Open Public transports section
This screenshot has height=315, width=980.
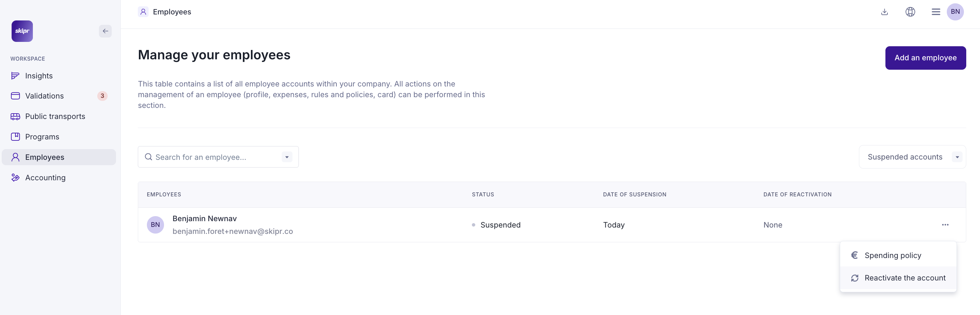tap(55, 117)
